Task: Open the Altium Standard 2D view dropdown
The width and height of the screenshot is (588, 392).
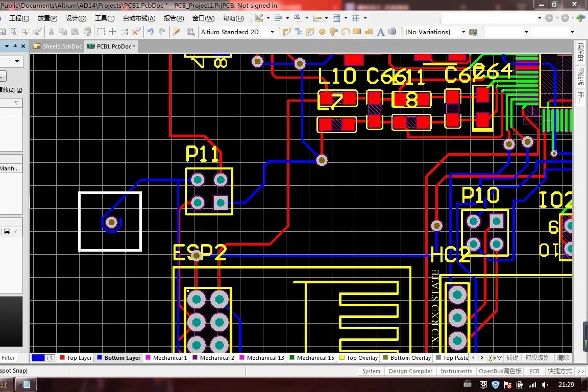Action: (x=272, y=32)
